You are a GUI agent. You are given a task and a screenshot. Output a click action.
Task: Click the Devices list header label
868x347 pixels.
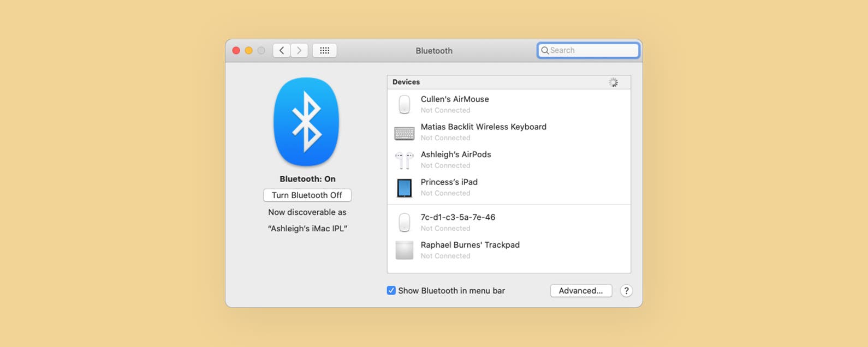tap(406, 82)
